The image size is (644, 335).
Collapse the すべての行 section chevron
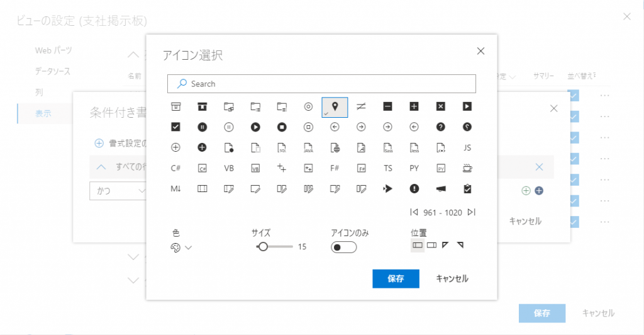point(101,167)
